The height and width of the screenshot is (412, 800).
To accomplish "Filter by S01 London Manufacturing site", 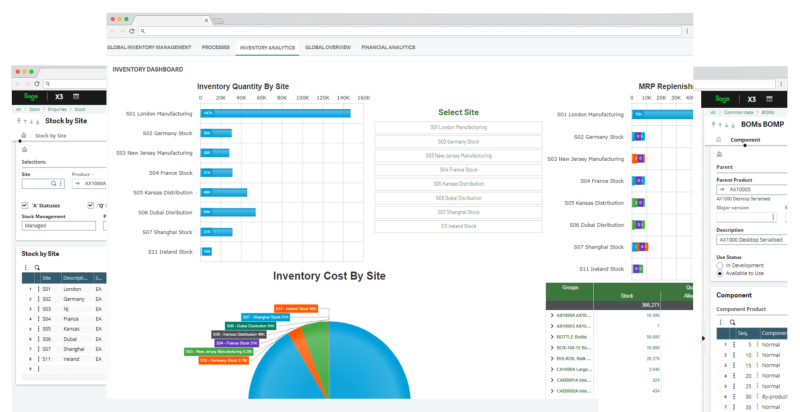I will (x=458, y=127).
